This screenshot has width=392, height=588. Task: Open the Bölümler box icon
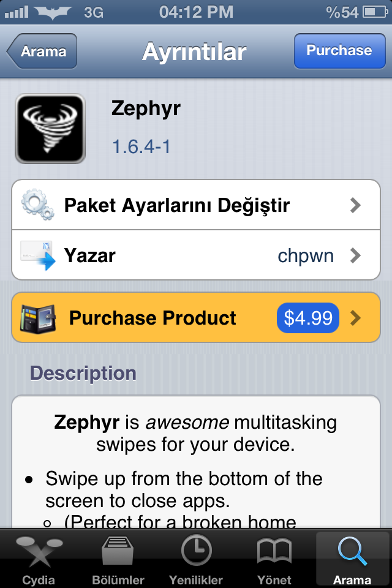point(118,551)
